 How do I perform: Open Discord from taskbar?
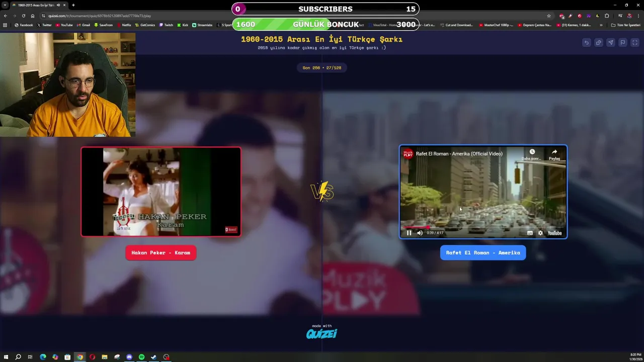(x=129, y=357)
